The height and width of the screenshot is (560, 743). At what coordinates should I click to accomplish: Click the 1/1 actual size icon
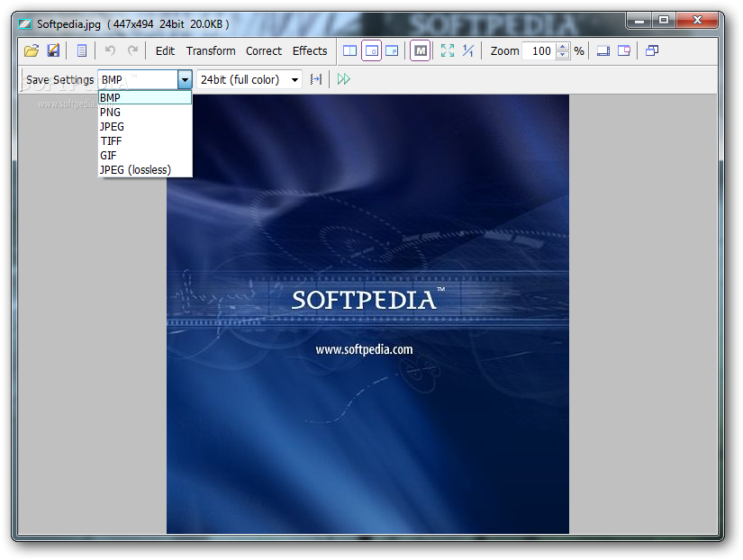(x=467, y=50)
